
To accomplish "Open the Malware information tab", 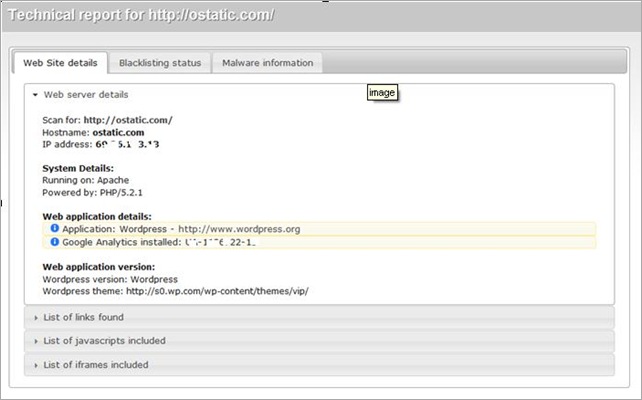I will (x=267, y=63).
